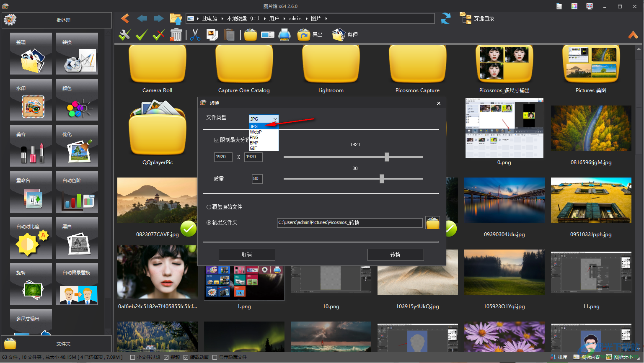Screen dimensions: 644x363
Task: Open the 水印 watermark tool tile
Action: (31, 100)
